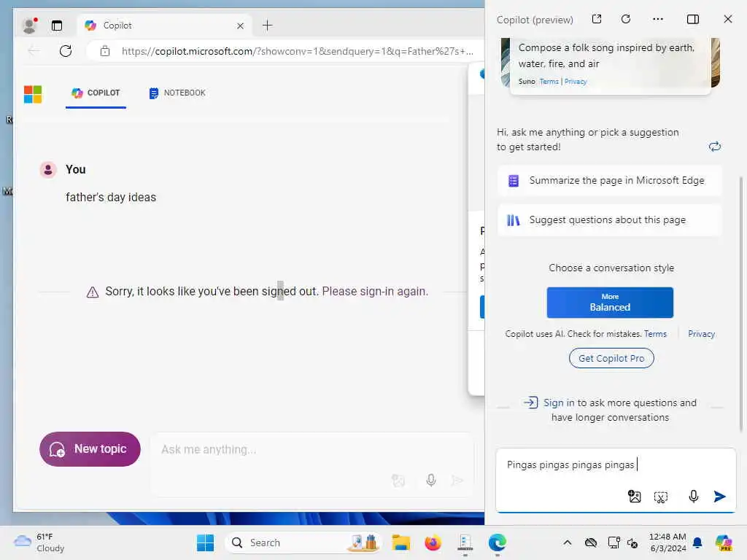The height and width of the screenshot is (560, 747).
Task: Open Suno Terms link in song card
Action: pos(549,82)
